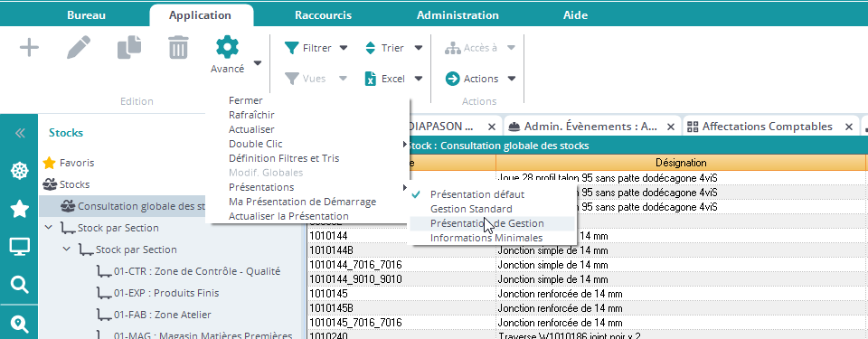Click the plus icon to add a record
868x339 pixels.
pos(29,48)
